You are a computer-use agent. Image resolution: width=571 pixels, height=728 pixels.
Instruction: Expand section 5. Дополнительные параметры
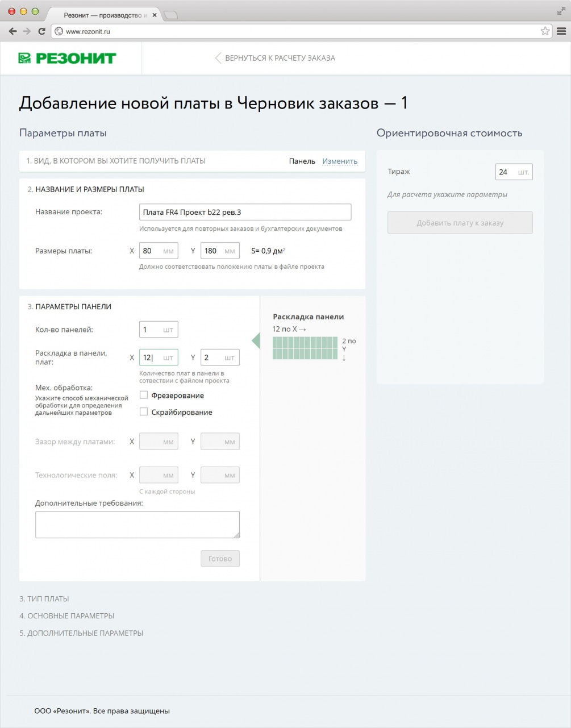tap(81, 633)
